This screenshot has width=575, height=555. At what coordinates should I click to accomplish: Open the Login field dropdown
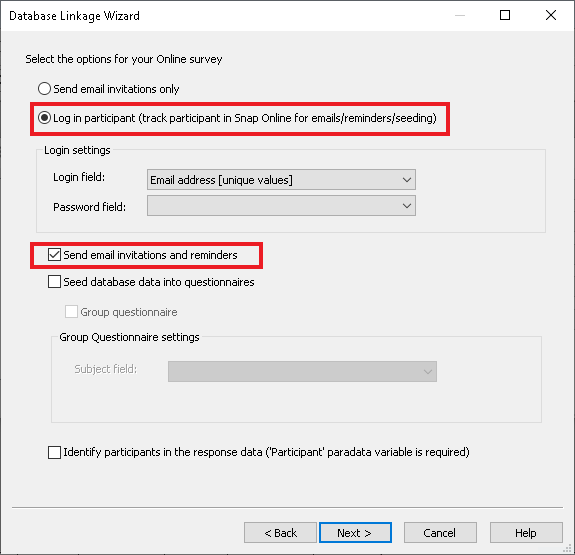281,179
